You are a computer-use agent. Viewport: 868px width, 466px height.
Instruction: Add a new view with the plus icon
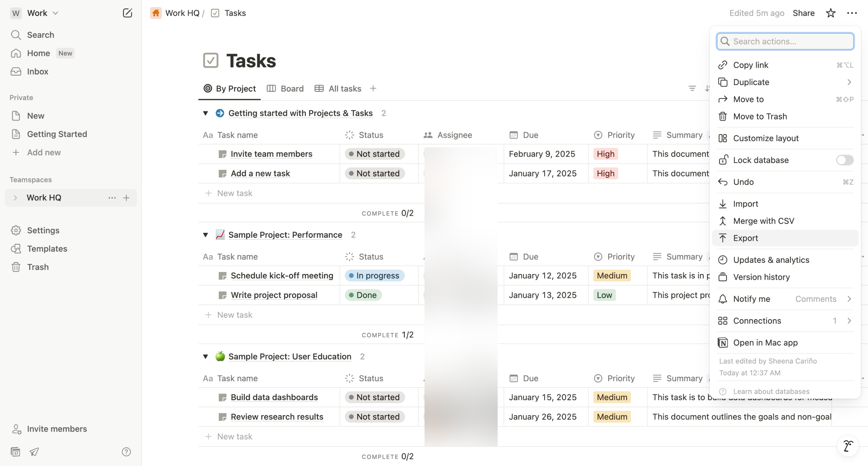tap(373, 89)
